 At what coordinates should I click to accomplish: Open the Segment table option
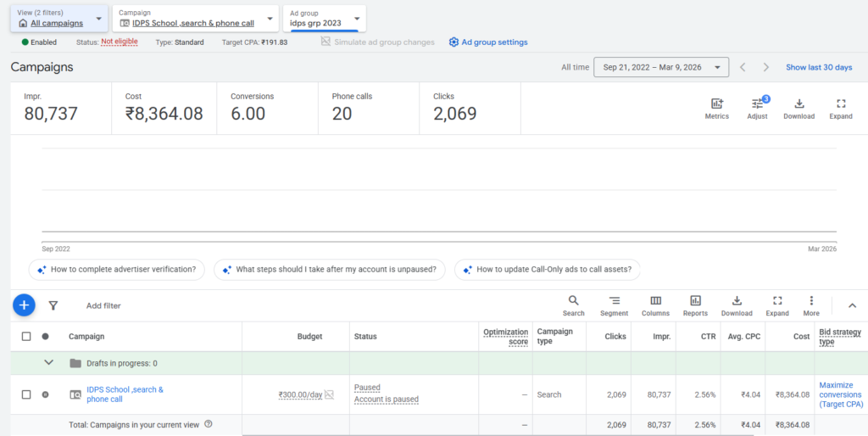(x=614, y=305)
